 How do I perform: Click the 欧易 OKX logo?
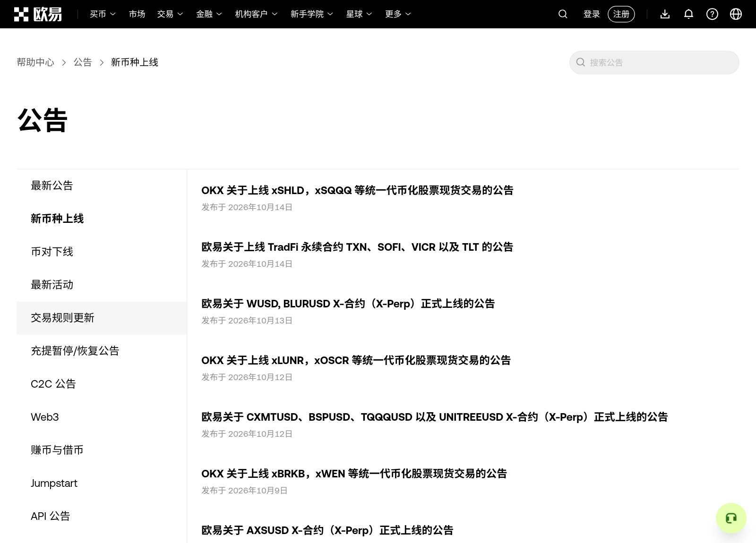(38, 14)
